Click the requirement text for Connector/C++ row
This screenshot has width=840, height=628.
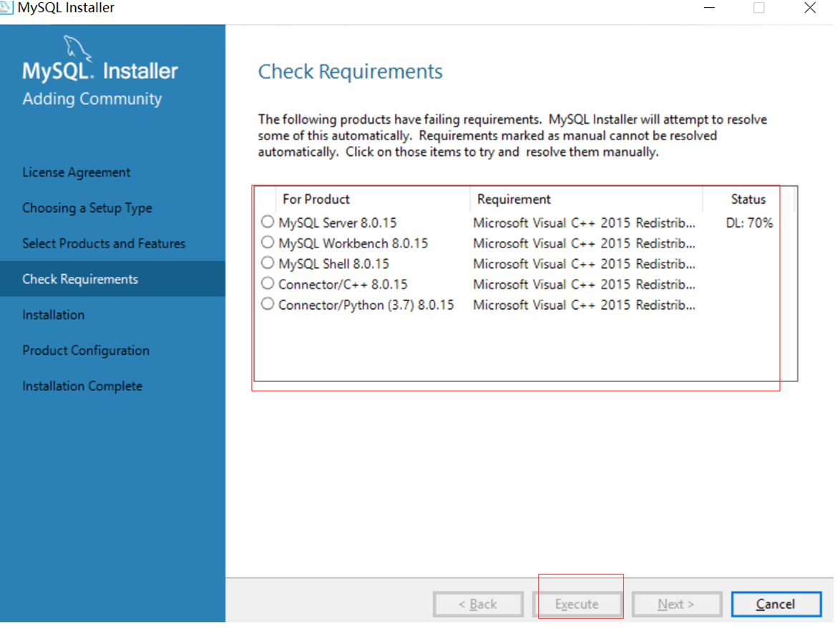point(584,284)
